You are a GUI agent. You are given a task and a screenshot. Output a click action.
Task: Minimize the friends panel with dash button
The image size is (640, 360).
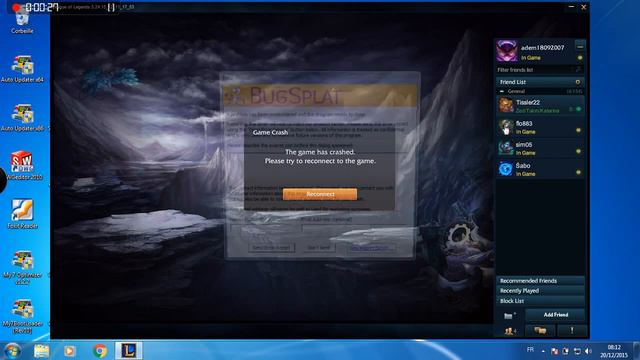point(580,47)
